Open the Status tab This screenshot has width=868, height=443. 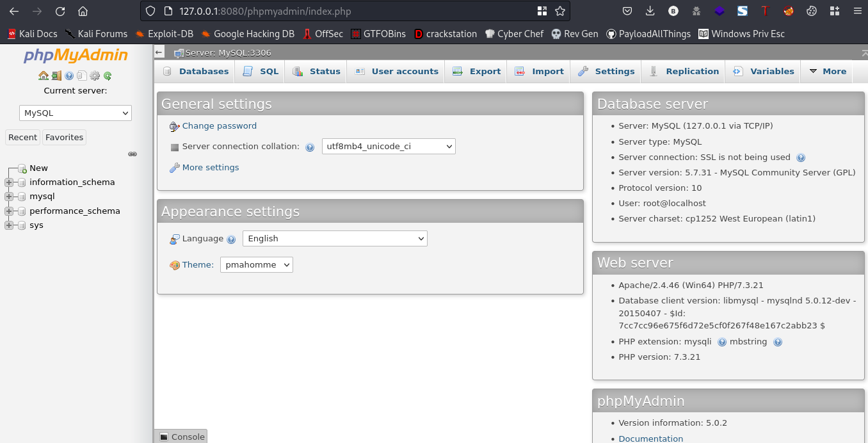pyautogui.click(x=316, y=71)
